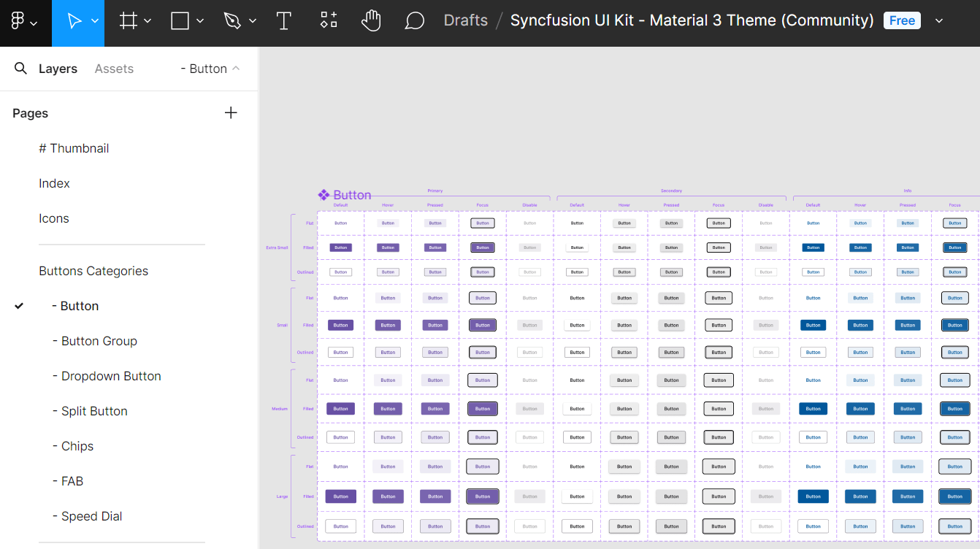Collapse pages list via Button chevron

236,69
